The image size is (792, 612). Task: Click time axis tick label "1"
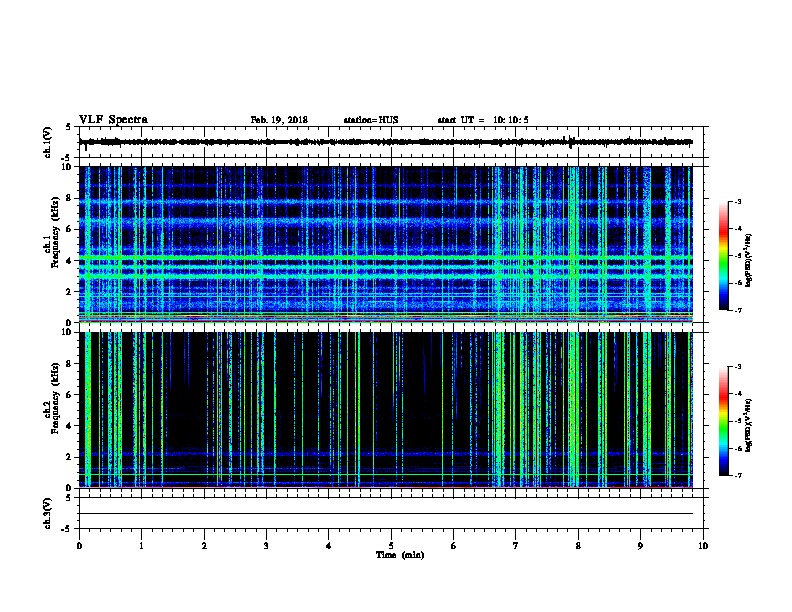click(x=141, y=546)
